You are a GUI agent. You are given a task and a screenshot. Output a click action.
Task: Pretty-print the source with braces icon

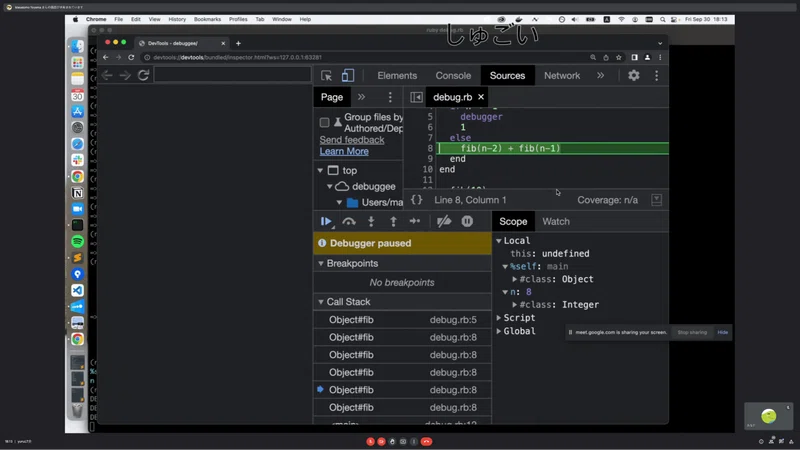416,200
